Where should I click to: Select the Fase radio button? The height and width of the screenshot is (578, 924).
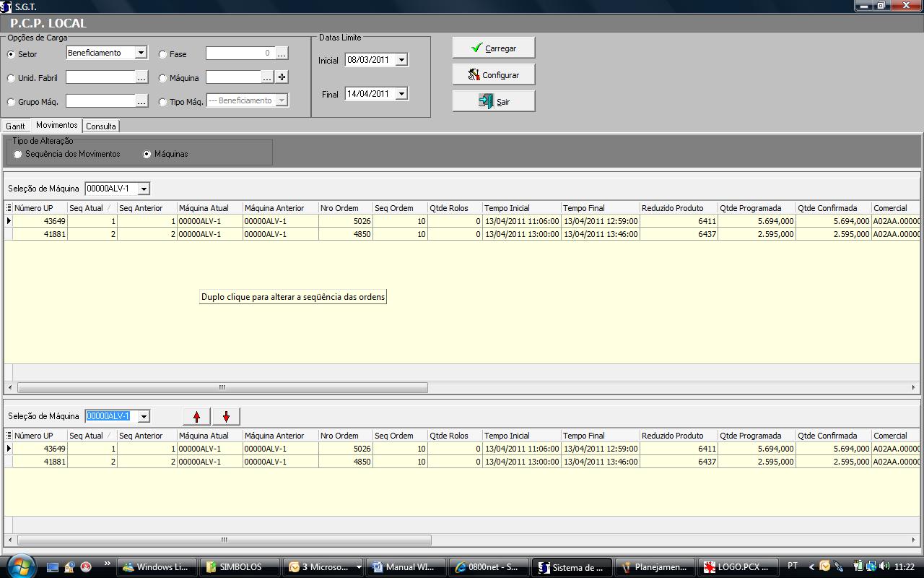click(162, 54)
